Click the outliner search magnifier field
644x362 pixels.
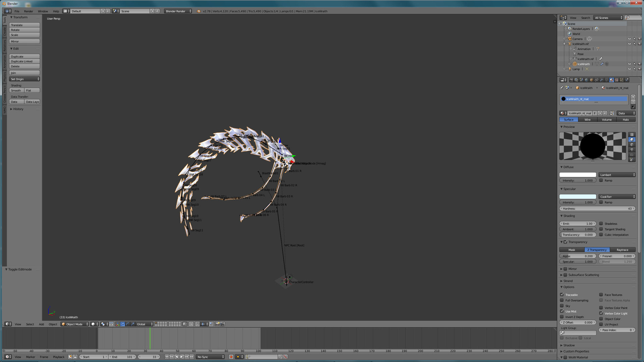coord(633,17)
